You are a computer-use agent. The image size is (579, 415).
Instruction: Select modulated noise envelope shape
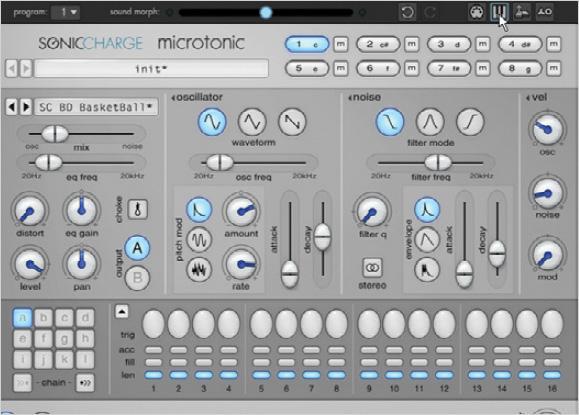(x=427, y=270)
